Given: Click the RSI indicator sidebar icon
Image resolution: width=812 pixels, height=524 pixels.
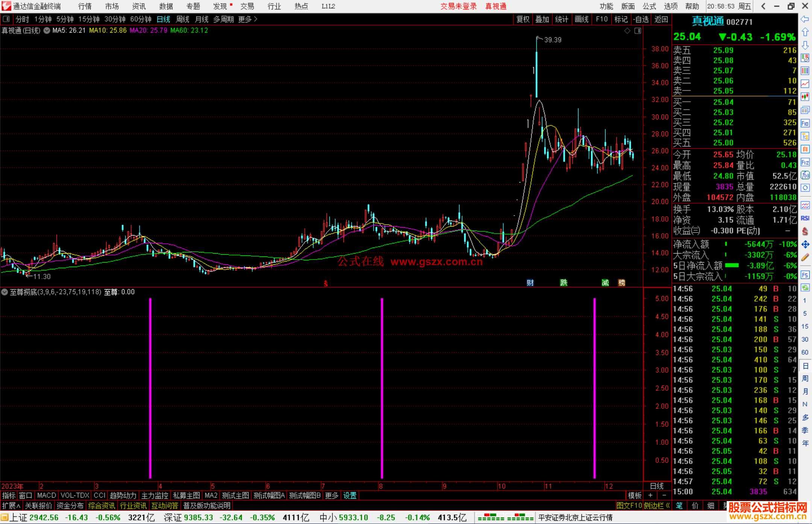Looking at the screenshot, I should click(x=805, y=218).
